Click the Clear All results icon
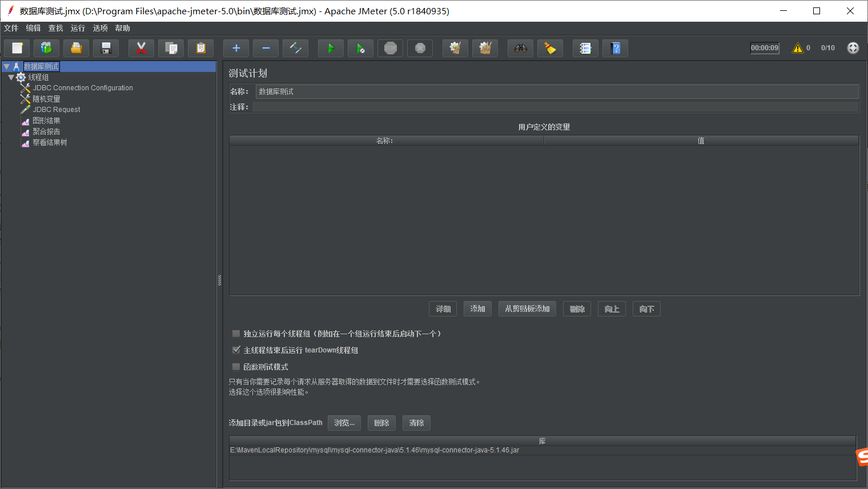The image size is (868, 489). 485,49
